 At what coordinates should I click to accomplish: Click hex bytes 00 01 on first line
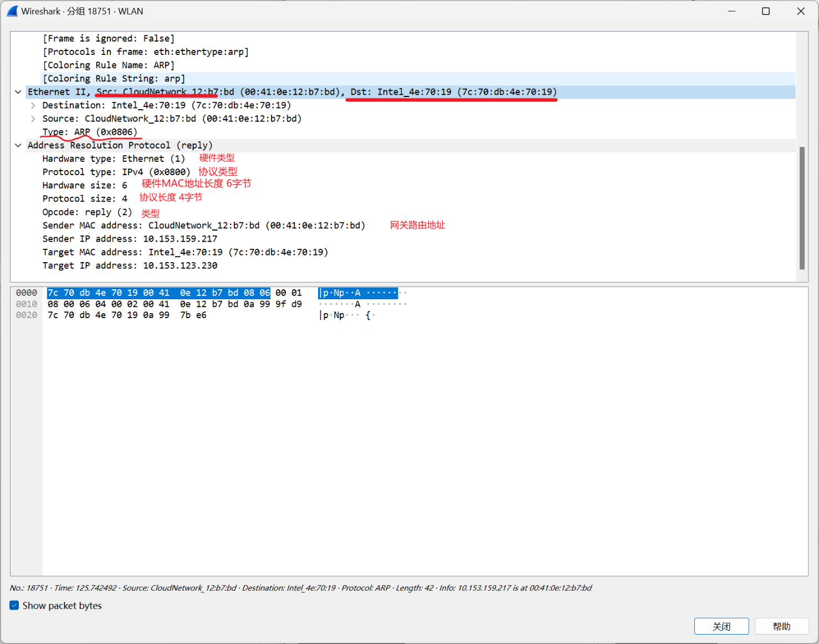pos(289,293)
